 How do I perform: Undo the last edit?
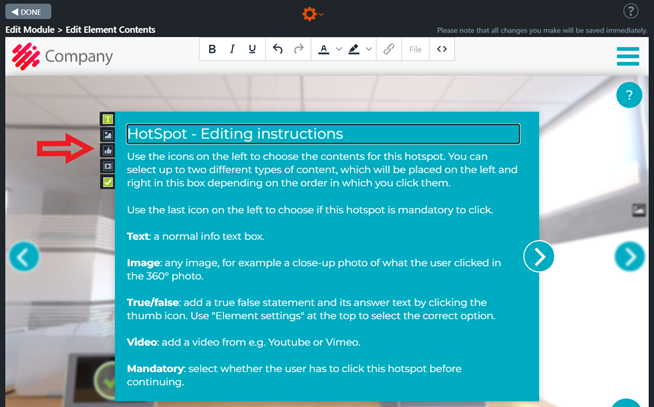tap(277, 49)
